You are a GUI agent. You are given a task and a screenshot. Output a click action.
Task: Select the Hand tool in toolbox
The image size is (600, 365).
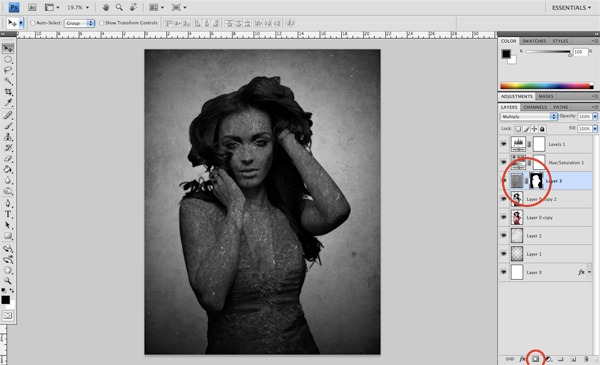click(x=8, y=270)
